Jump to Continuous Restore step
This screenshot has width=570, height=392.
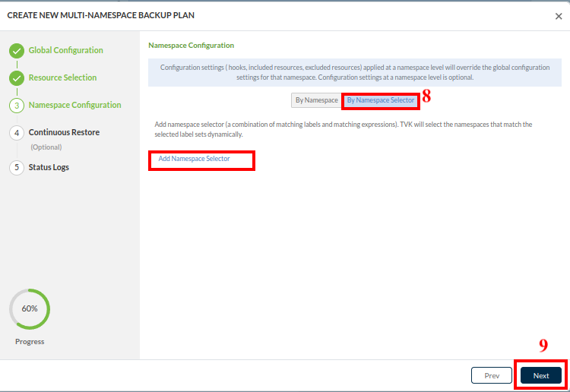coord(64,133)
